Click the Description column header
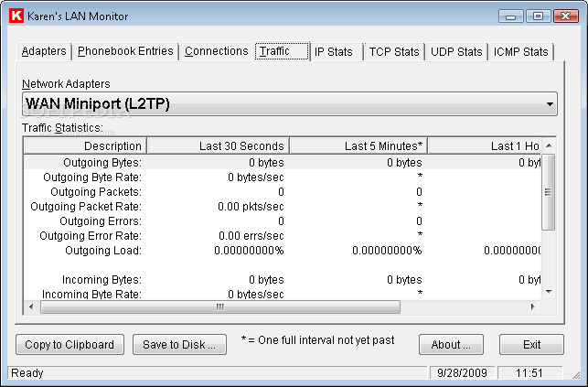This screenshot has height=387, width=588. [85, 145]
